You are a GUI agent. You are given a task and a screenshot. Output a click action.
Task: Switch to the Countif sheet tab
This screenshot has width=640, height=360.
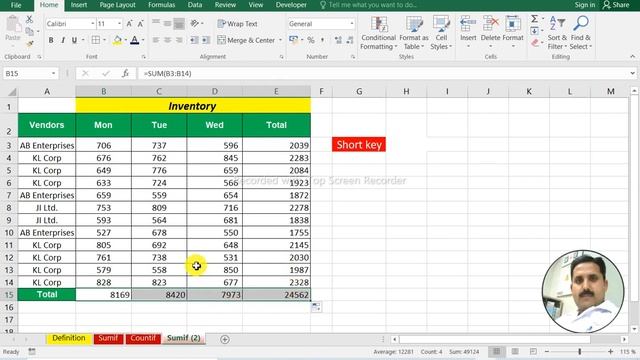point(143,338)
